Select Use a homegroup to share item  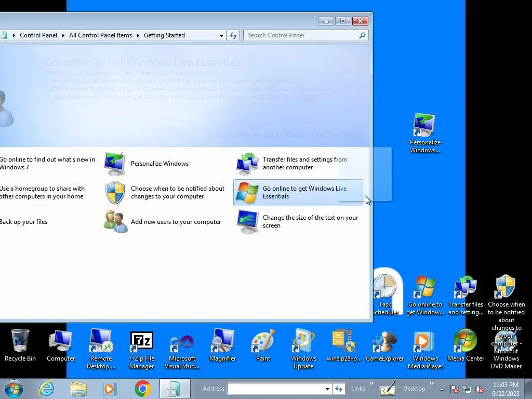pos(42,192)
